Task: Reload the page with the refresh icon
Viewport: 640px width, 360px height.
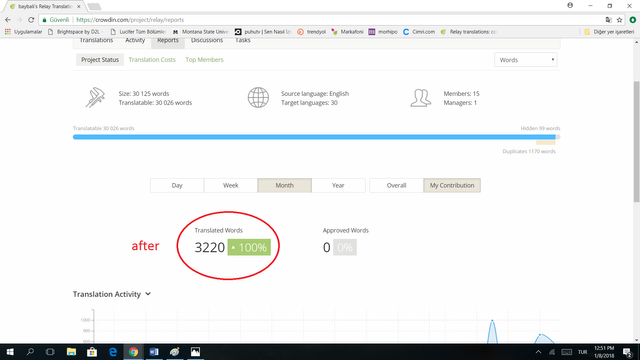Action: (31, 20)
